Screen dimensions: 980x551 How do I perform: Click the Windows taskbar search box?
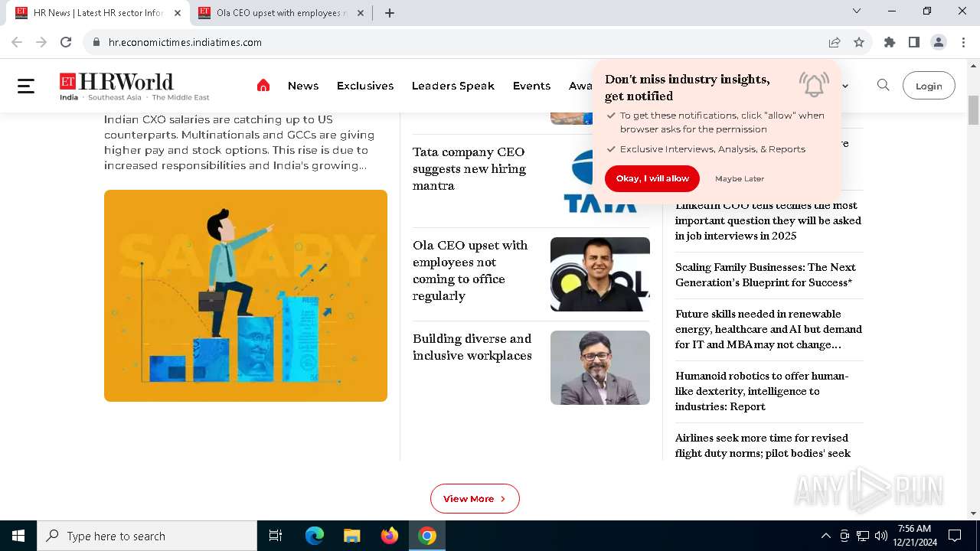coord(147,536)
